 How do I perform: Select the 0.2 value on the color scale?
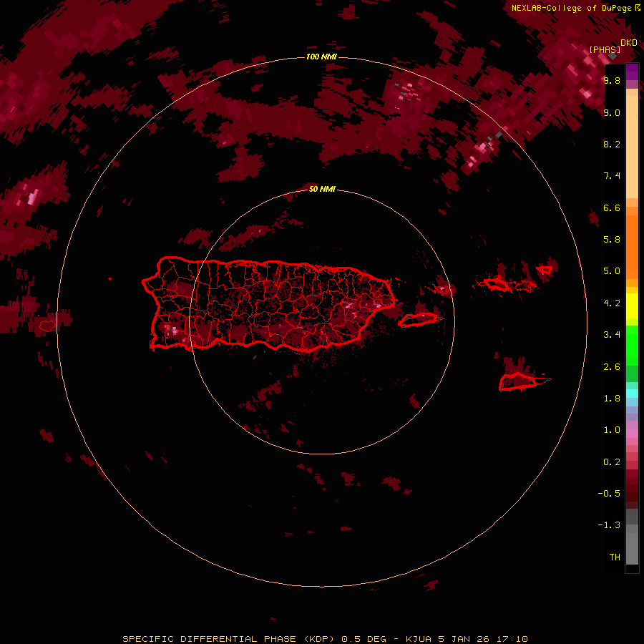click(x=612, y=462)
